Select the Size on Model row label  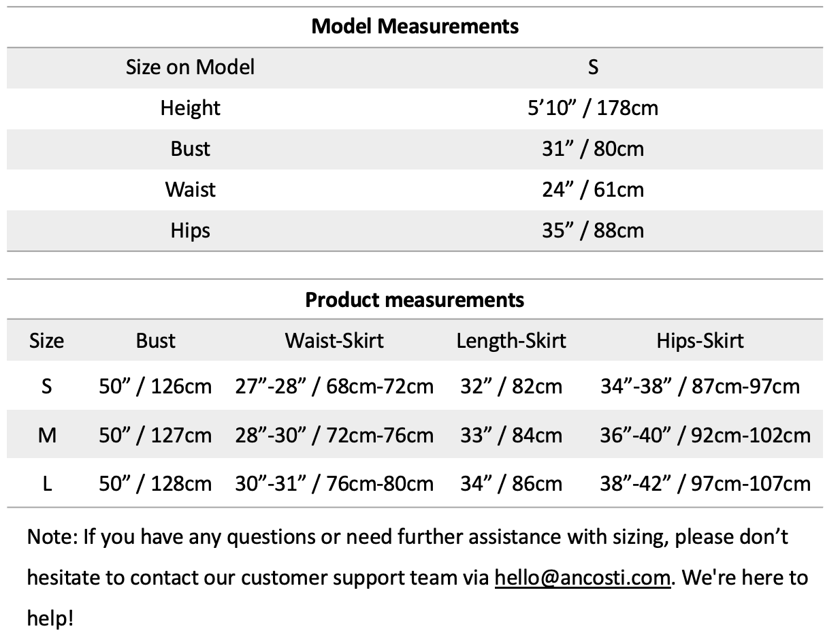tap(190, 67)
